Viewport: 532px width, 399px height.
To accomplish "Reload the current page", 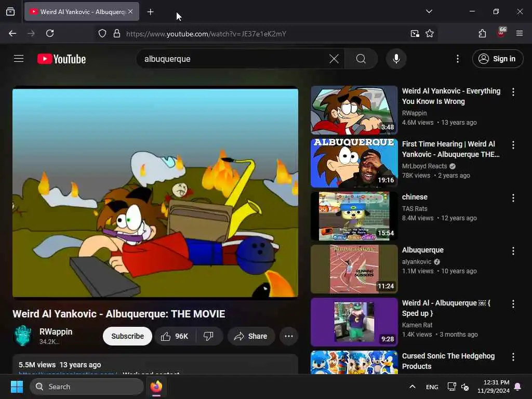I will [x=50, y=33].
